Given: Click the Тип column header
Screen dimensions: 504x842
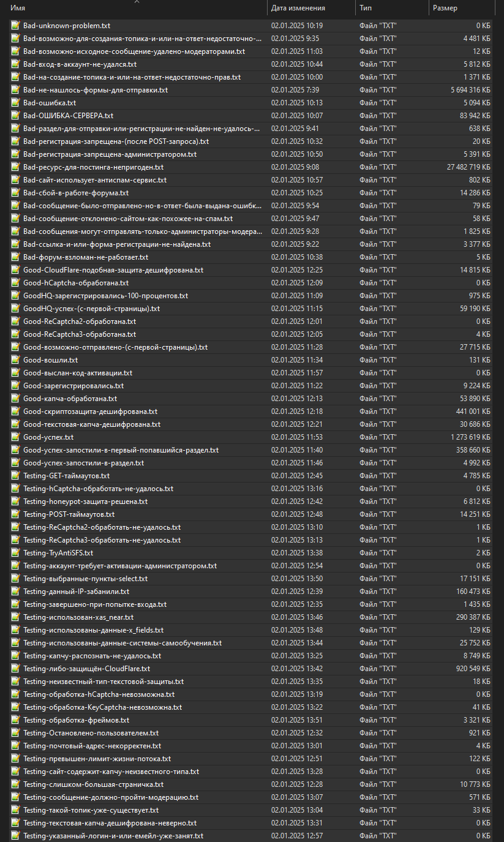Looking at the screenshot, I should tap(366, 8).
